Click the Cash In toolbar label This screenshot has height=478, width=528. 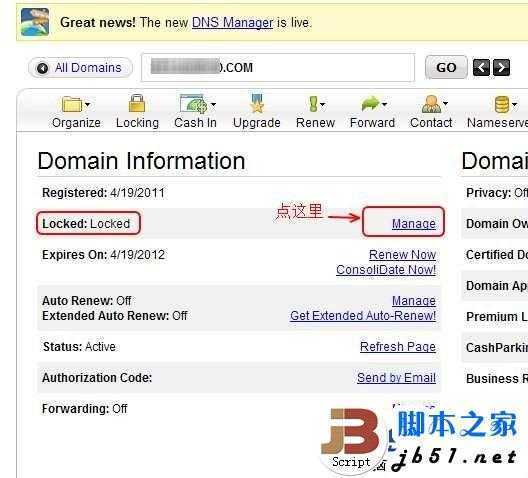pos(195,123)
